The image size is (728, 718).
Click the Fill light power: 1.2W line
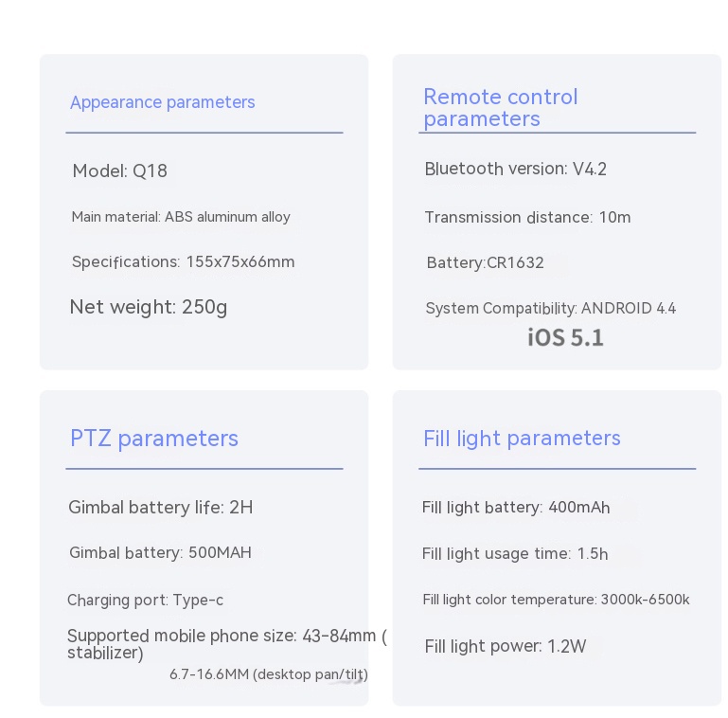[x=506, y=647]
